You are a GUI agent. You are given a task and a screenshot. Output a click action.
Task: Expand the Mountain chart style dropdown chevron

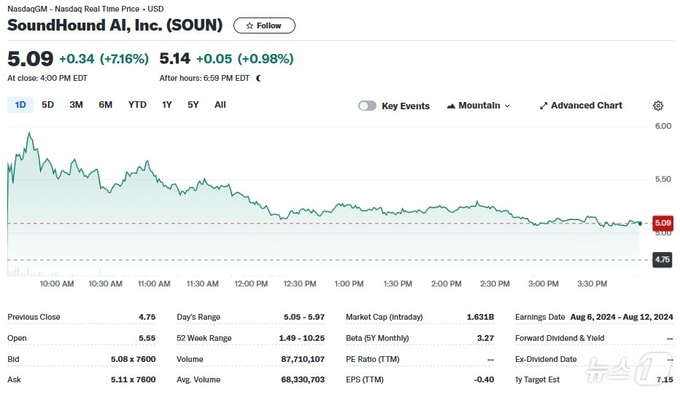(x=507, y=106)
